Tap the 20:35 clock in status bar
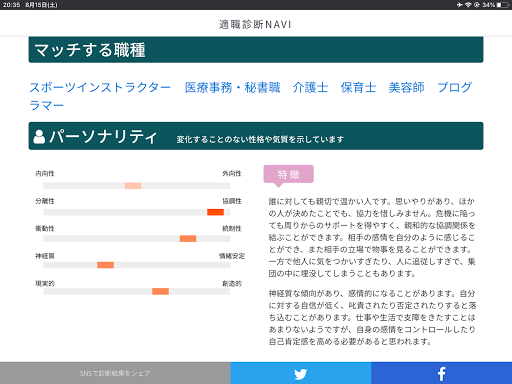Viewport: 512px width, 384px height. (x=11, y=5)
